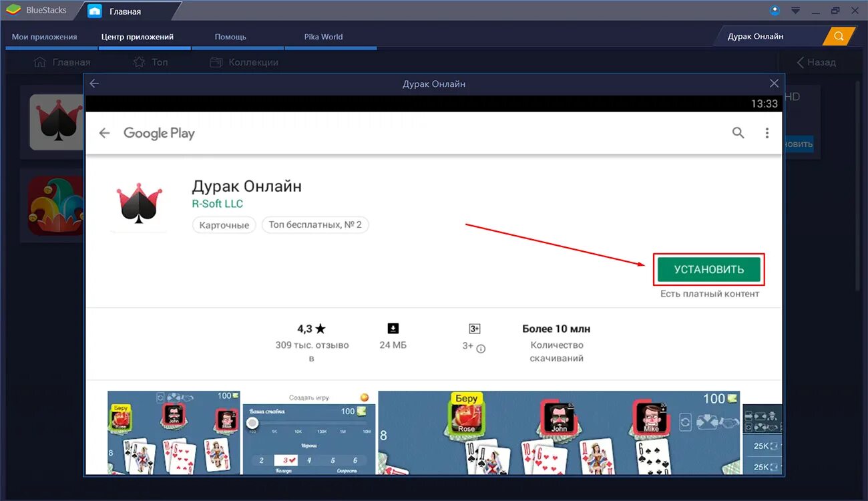
Task: Click the green УСТАНОВИТЬ button
Action: [709, 269]
